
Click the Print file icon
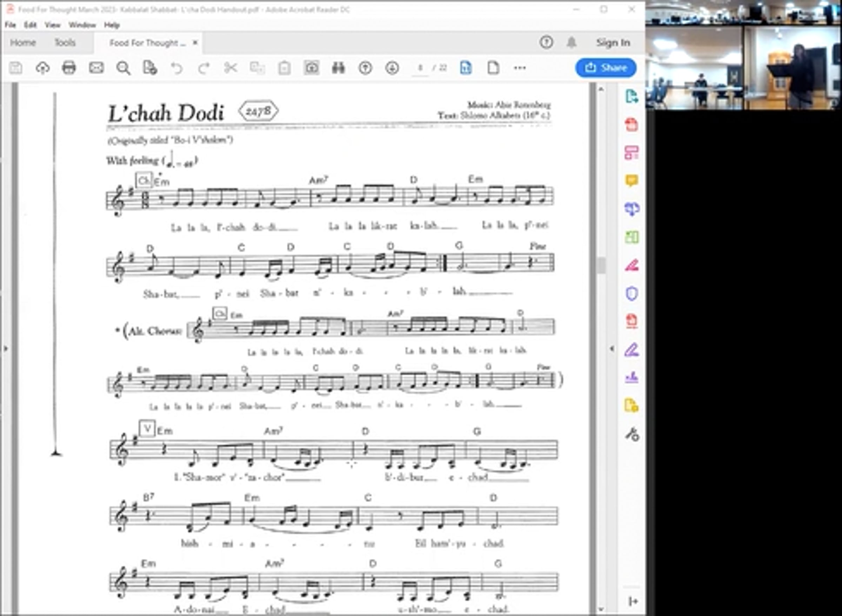click(x=69, y=68)
